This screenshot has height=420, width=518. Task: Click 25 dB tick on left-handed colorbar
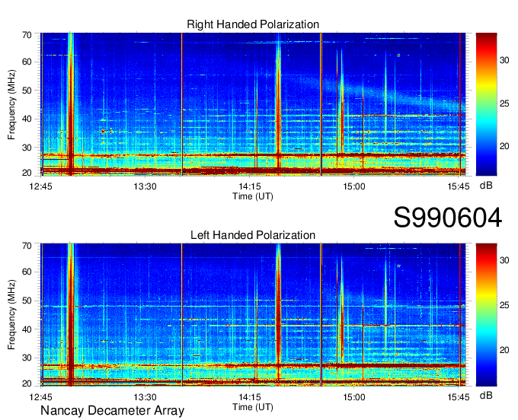click(x=504, y=305)
